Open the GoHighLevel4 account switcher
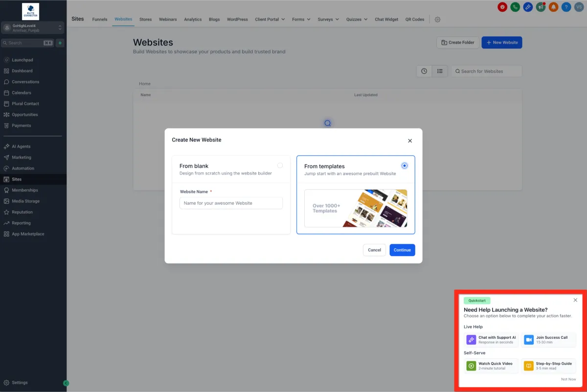The width and height of the screenshot is (587, 392). point(33,28)
